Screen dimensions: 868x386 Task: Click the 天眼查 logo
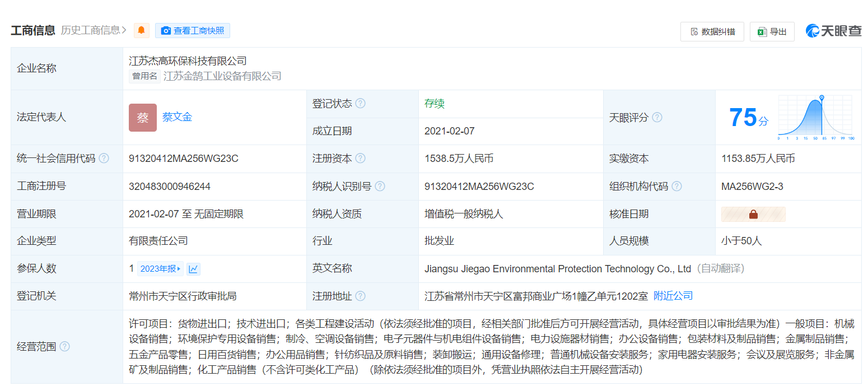833,31
